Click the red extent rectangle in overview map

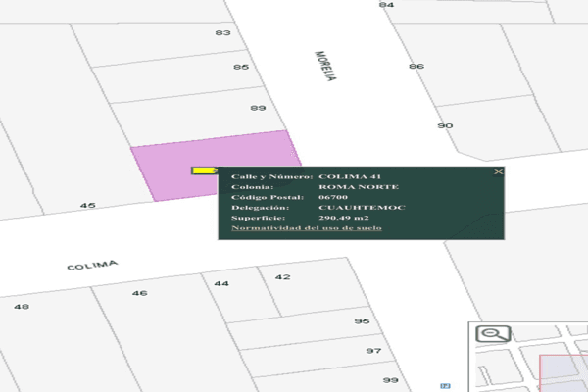pyautogui.click(x=563, y=373)
